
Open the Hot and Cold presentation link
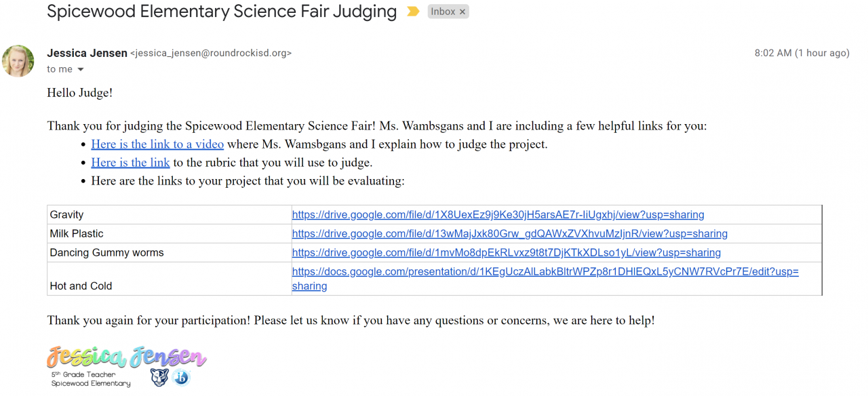(x=545, y=271)
